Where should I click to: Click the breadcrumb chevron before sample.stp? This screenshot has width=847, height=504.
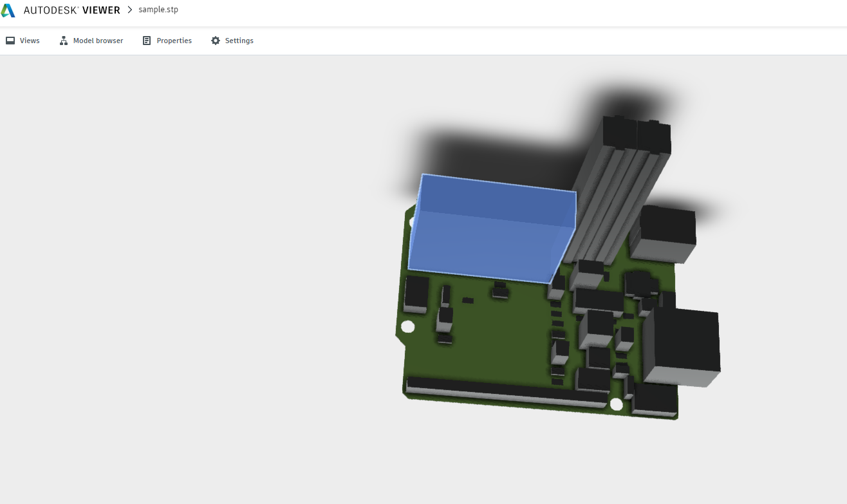pos(129,10)
